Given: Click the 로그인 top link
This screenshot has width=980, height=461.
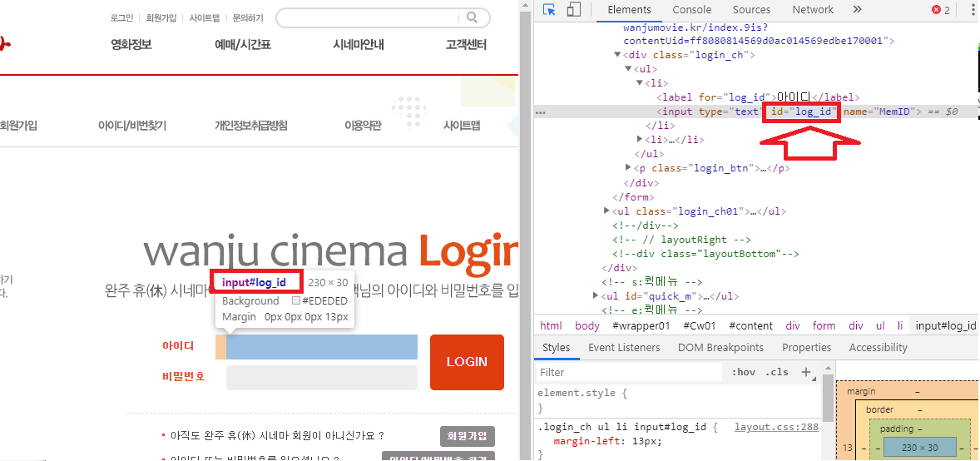Looking at the screenshot, I should pos(121,17).
